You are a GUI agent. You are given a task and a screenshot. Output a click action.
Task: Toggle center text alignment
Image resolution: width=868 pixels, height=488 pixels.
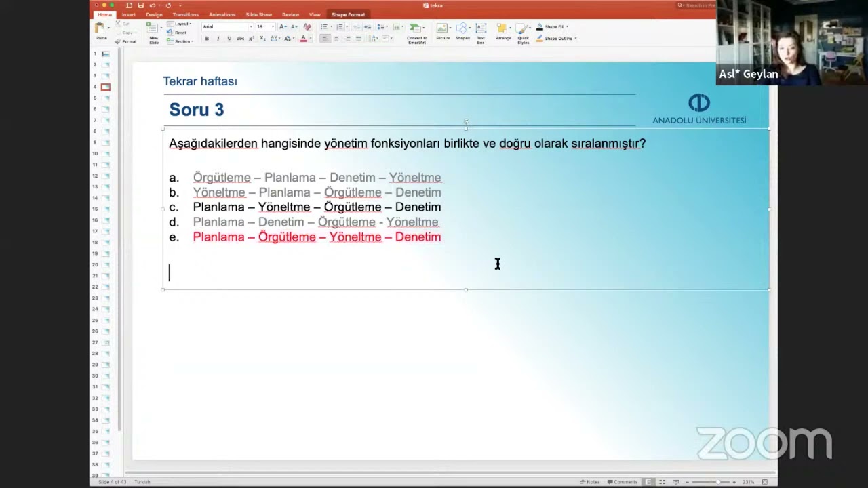[x=336, y=39]
